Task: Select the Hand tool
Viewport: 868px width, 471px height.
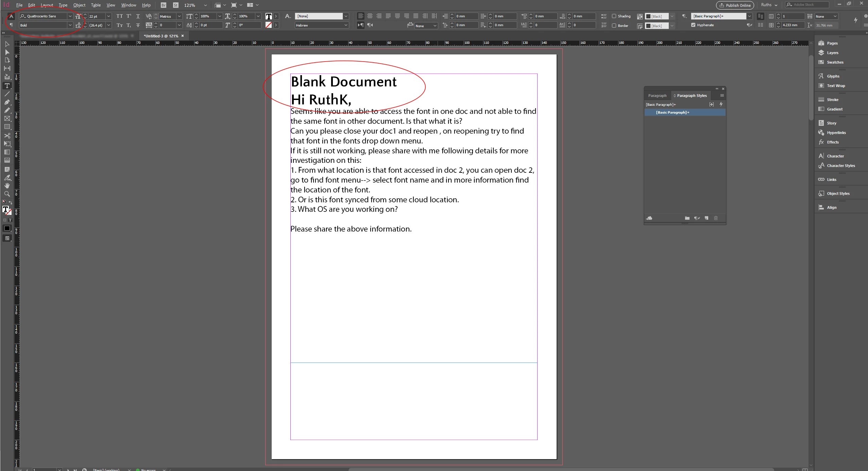Action: click(7, 186)
